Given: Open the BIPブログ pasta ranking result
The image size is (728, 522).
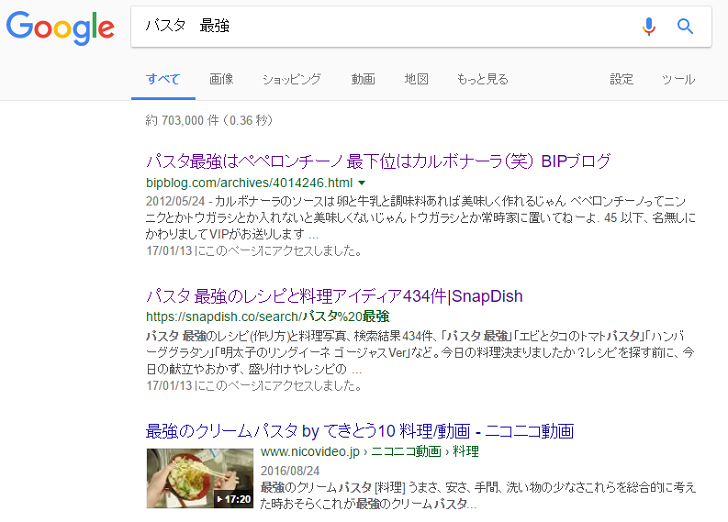Looking at the screenshot, I should coord(378,161).
